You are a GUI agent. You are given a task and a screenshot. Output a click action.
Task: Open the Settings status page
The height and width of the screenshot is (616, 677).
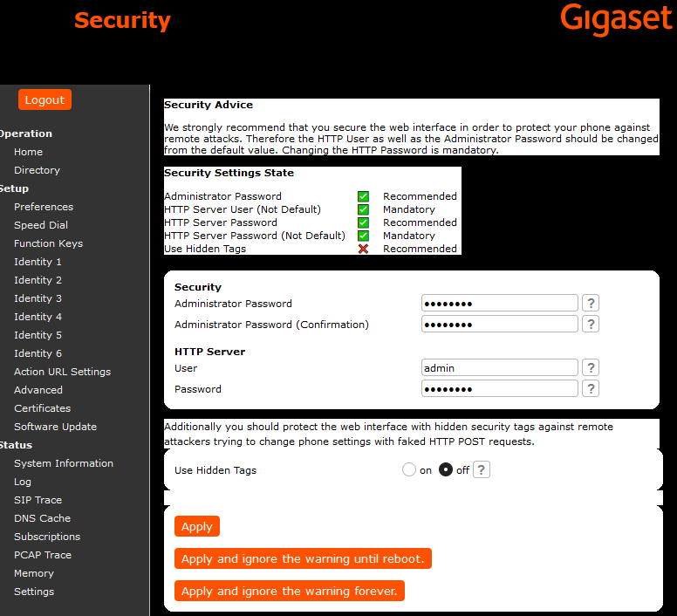pyautogui.click(x=34, y=592)
